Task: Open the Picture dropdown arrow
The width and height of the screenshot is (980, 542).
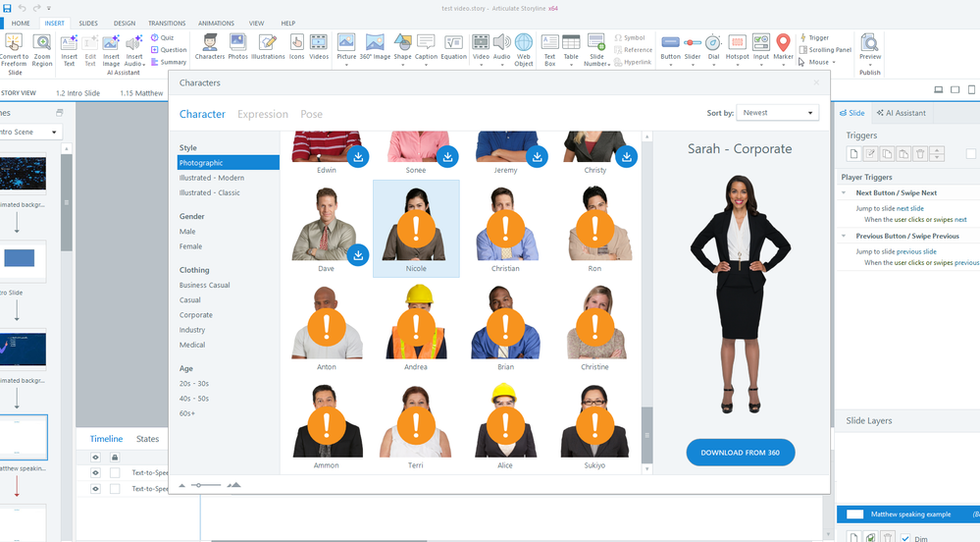Action: click(x=346, y=65)
